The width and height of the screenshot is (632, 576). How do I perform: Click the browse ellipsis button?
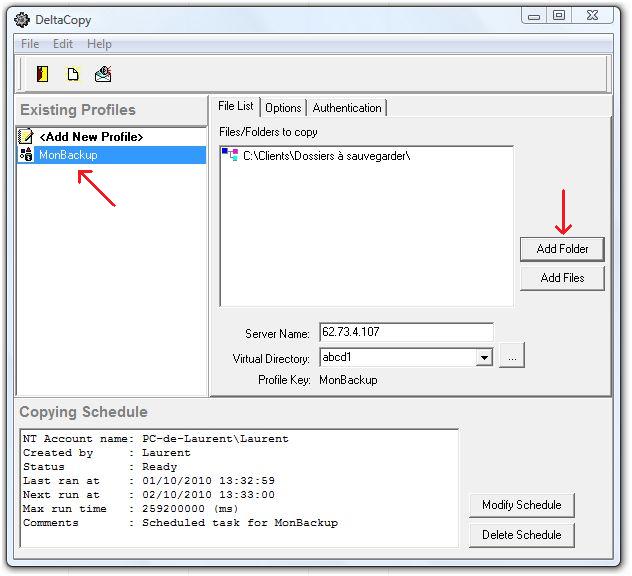click(x=512, y=355)
